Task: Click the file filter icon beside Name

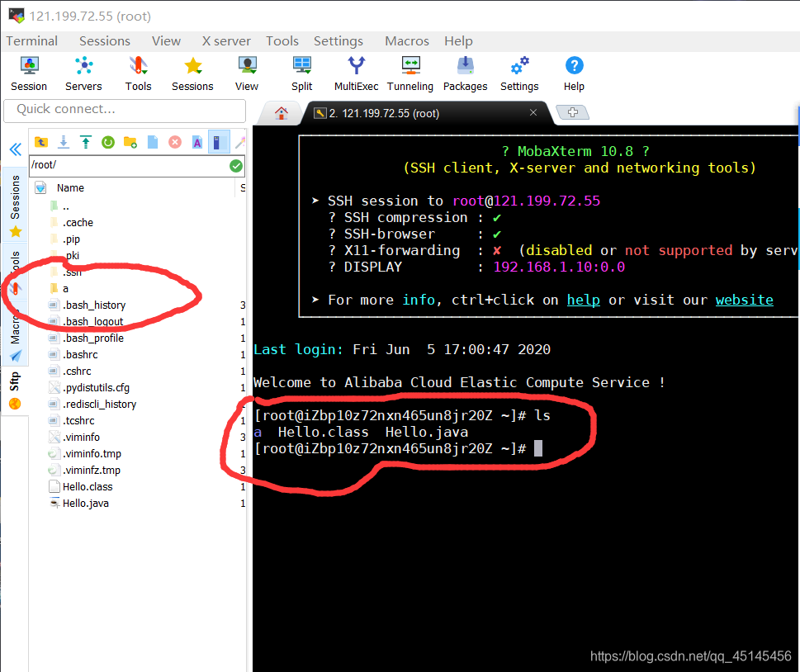Action: (x=40, y=187)
